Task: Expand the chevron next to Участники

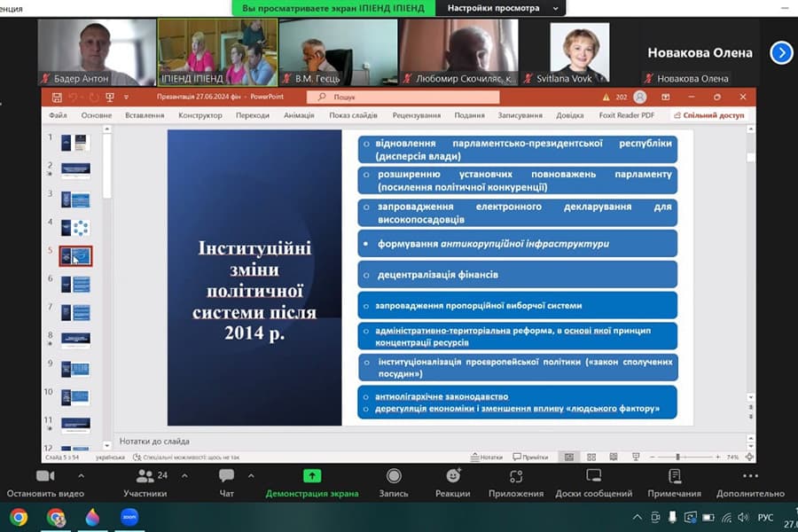Action: [184, 475]
